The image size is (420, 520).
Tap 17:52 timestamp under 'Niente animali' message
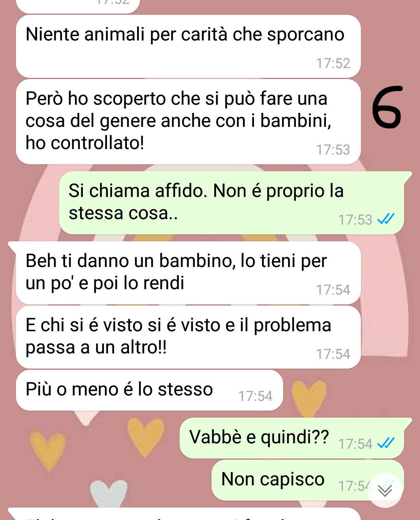pos(333,63)
